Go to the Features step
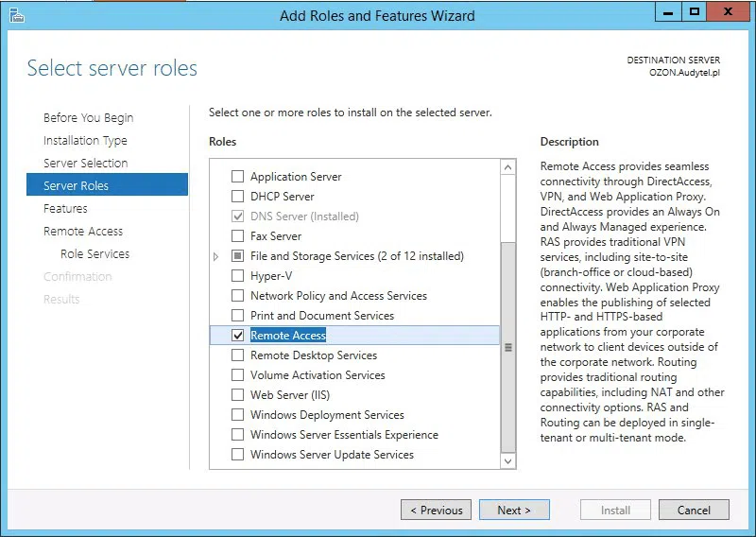 65,209
